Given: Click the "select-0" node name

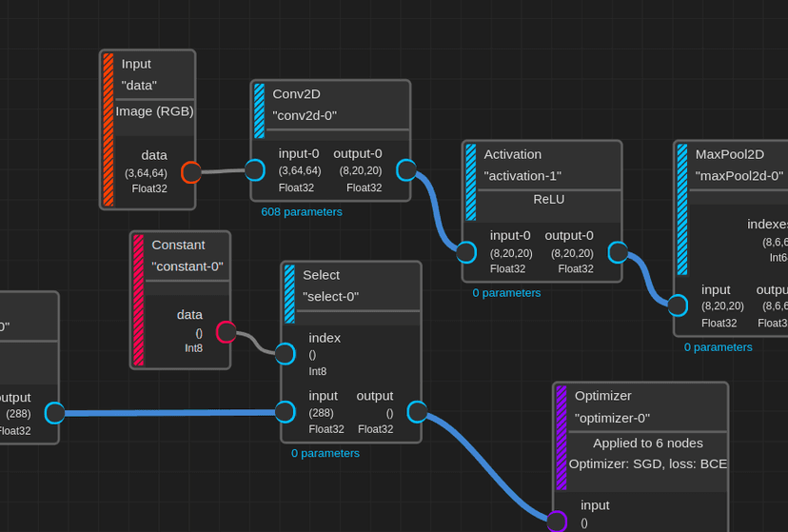Looking at the screenshot, I should (330, 296).
